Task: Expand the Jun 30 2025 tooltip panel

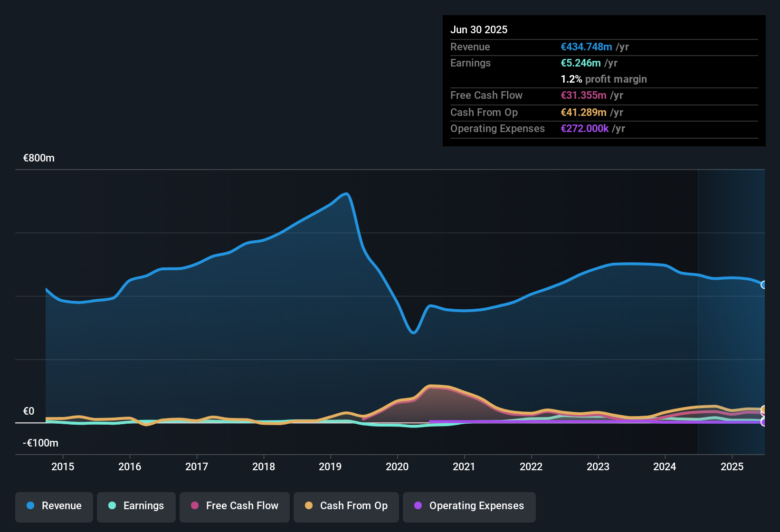Action: [479, 29]
